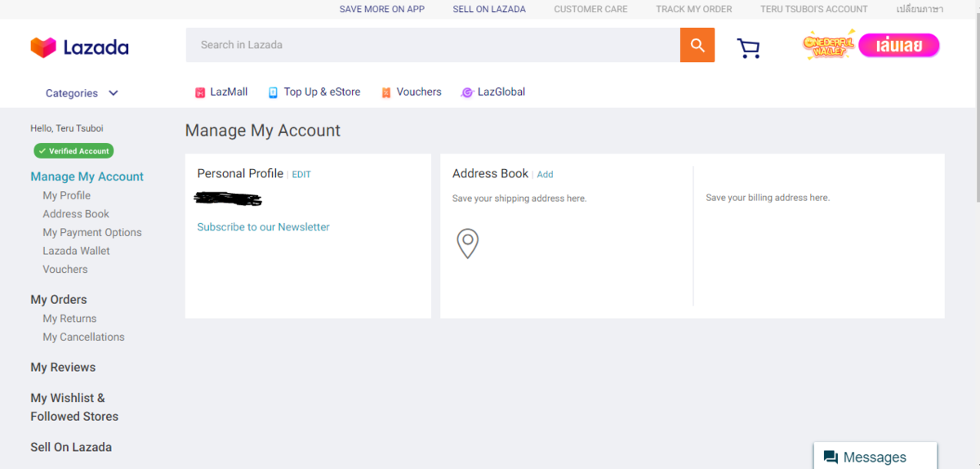980x469 pixels.
Task: Open Sell On Lazada sidebar link
Action: pos(71,447)
